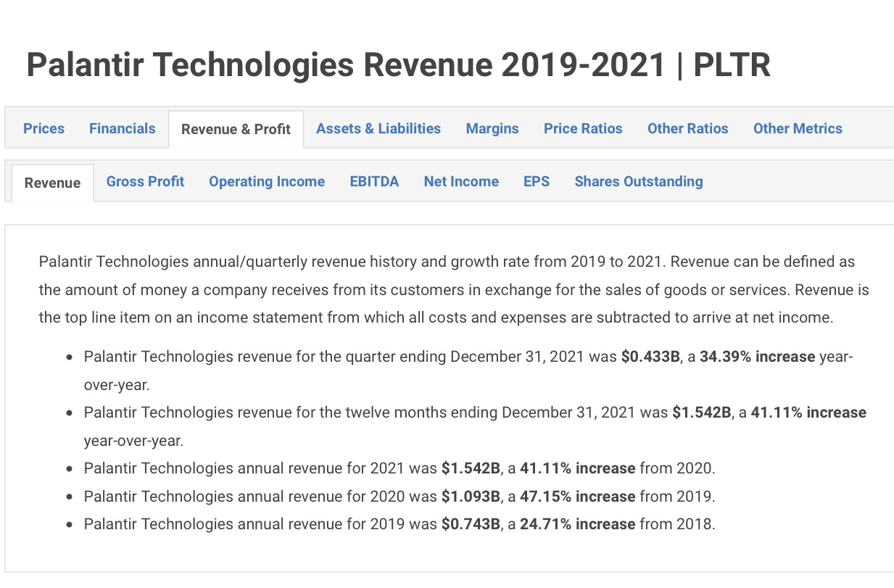Open the Prices tab
Image resolution: width=894 pixels, height=588 pixels.
pos(44,128)
